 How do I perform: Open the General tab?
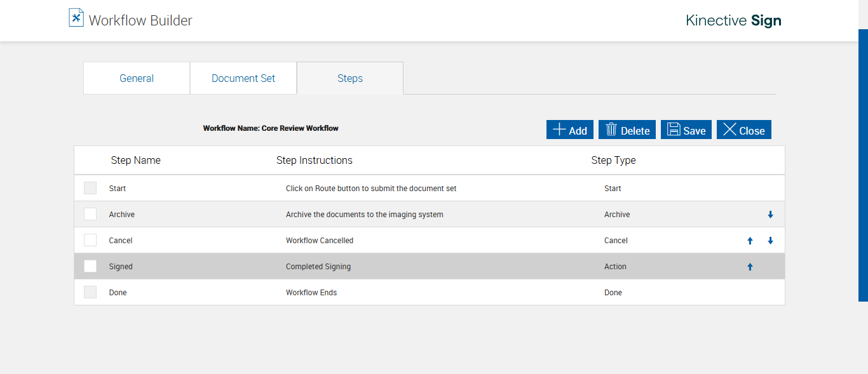click(x=137, y=78)
